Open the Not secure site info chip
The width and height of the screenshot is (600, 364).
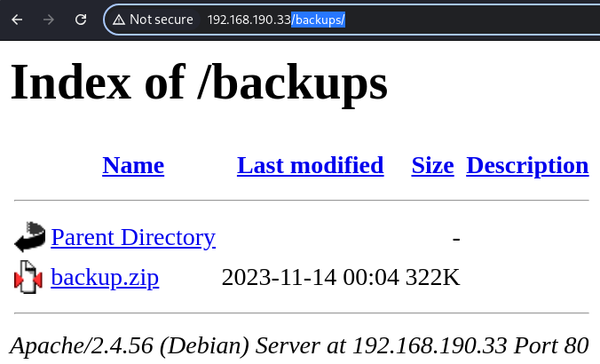coord(153,20)
